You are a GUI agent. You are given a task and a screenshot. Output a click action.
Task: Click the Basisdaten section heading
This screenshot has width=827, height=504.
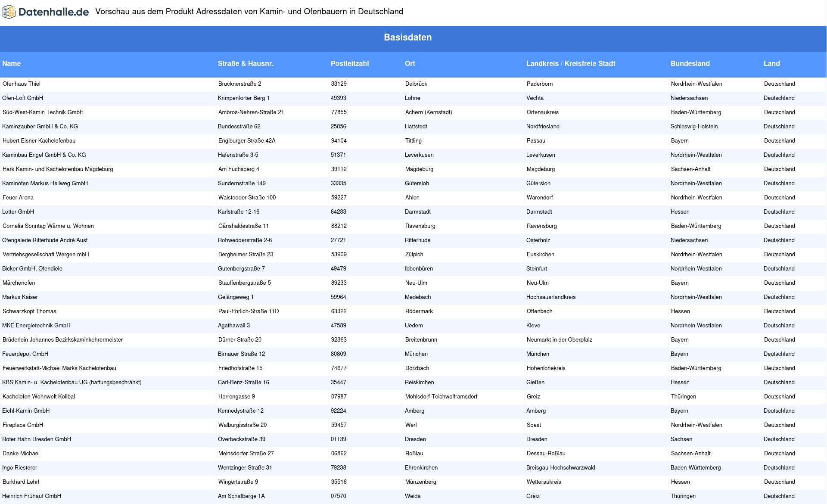408,37
